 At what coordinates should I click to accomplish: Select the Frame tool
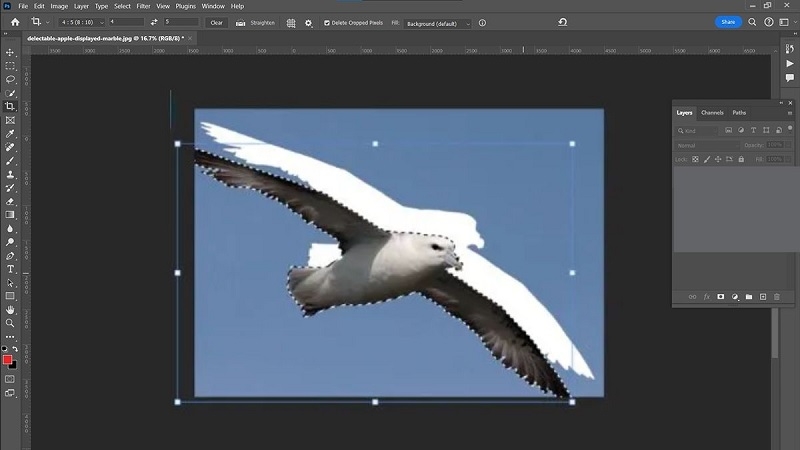pos(10,120)
